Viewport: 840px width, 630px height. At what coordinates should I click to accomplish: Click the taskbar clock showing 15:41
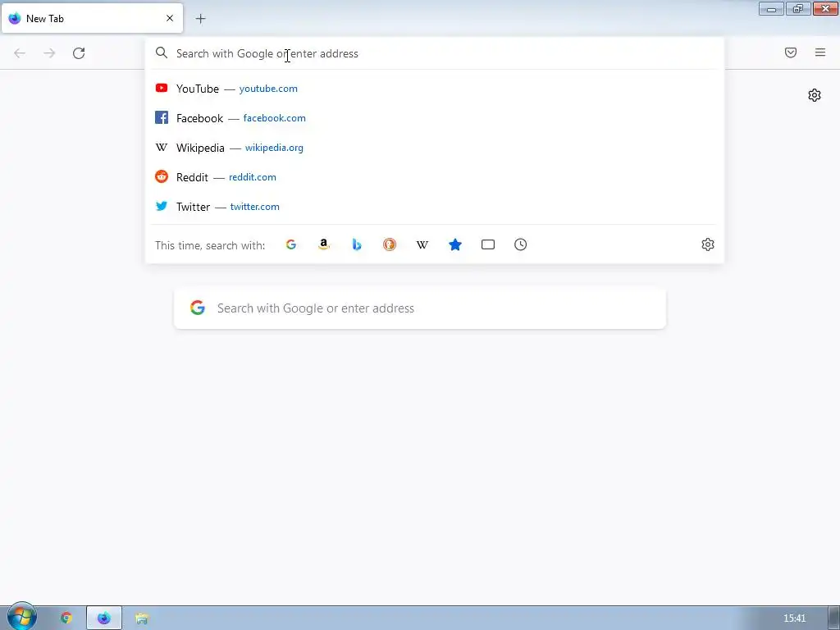tap(794, 619)
